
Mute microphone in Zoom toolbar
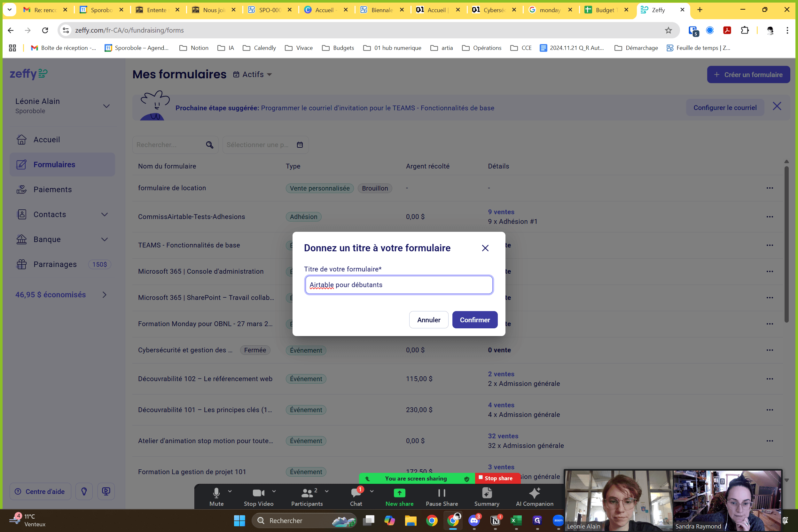[216, 497]
